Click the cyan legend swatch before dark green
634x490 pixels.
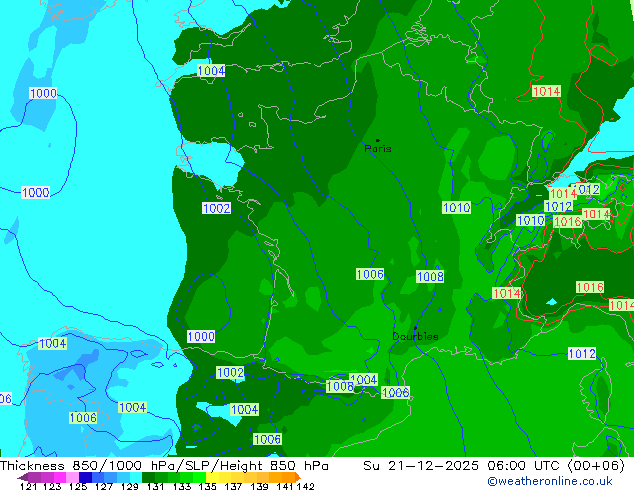136,477
